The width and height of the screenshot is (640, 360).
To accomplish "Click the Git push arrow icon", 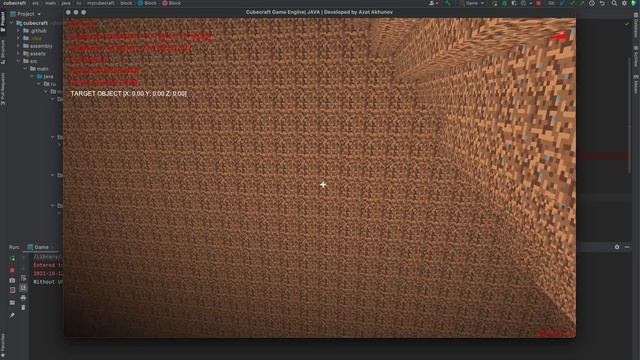I will 582,3.
